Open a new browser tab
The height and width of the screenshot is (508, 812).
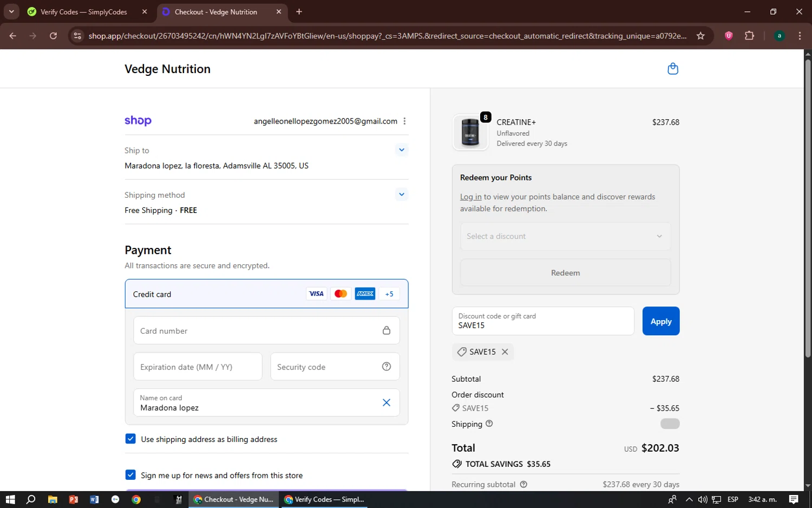299,12
